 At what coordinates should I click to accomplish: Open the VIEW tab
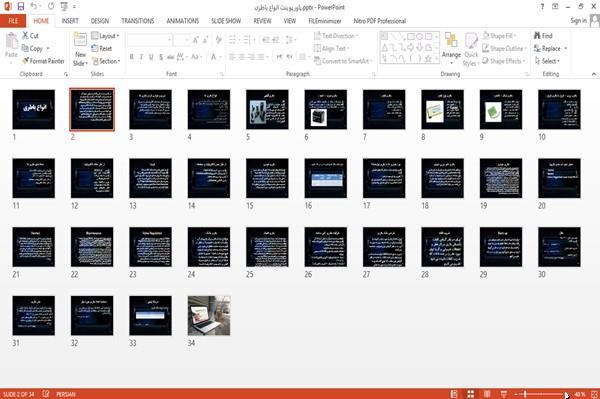tap(290, 21)
